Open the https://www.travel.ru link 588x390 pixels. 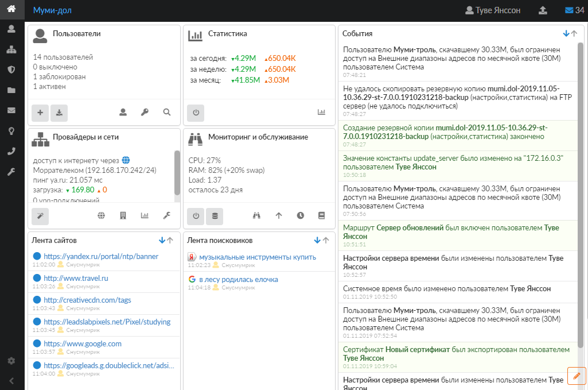point(76,279)
